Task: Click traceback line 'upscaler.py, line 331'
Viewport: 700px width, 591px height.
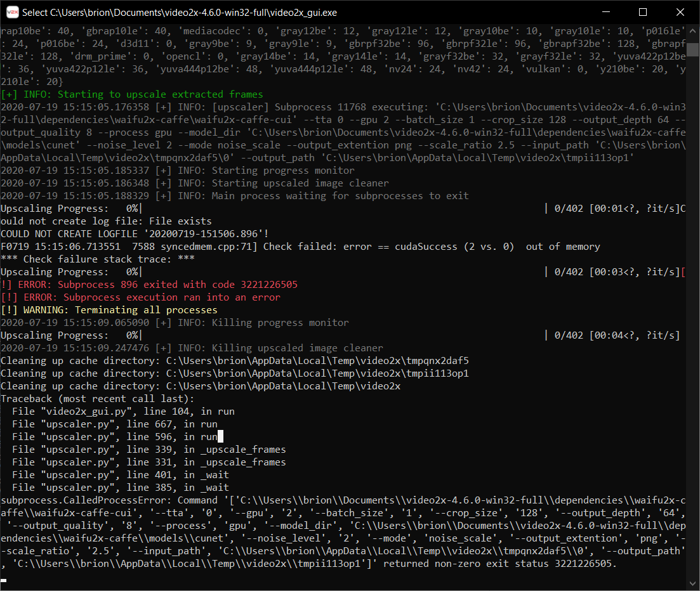Action: pos(149,462)
